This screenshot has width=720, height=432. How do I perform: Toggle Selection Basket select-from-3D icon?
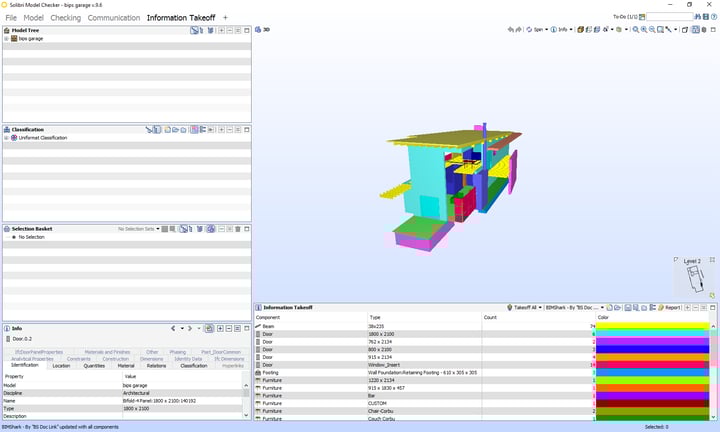pos(183,229)
